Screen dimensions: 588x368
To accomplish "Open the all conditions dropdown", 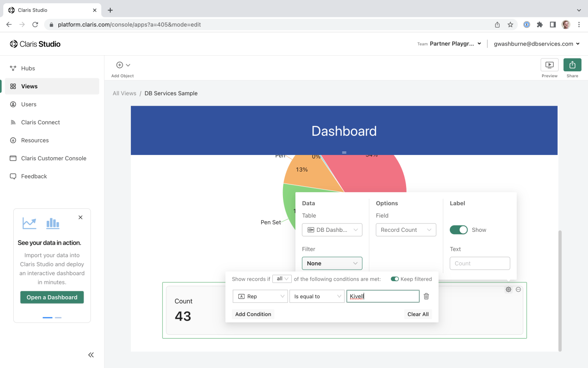I will 282,279.
